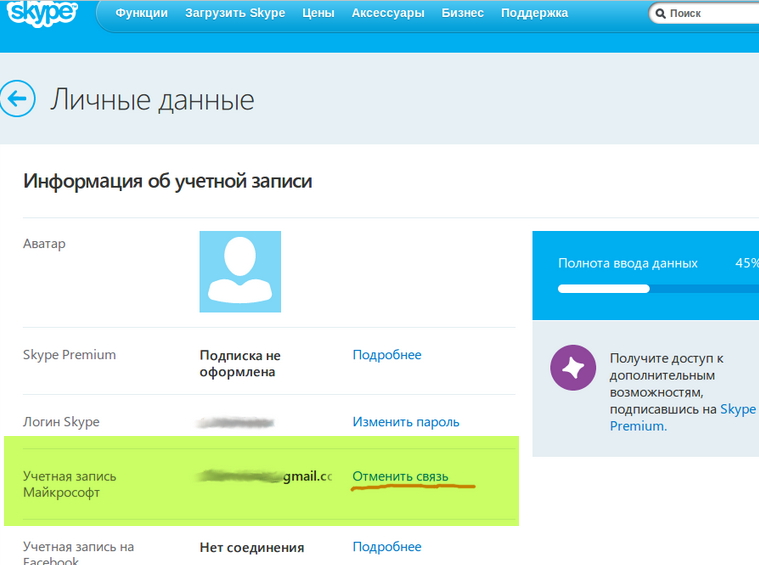Click the Нет соединения status text
The image size is (759, 565).
pos(252,548)
